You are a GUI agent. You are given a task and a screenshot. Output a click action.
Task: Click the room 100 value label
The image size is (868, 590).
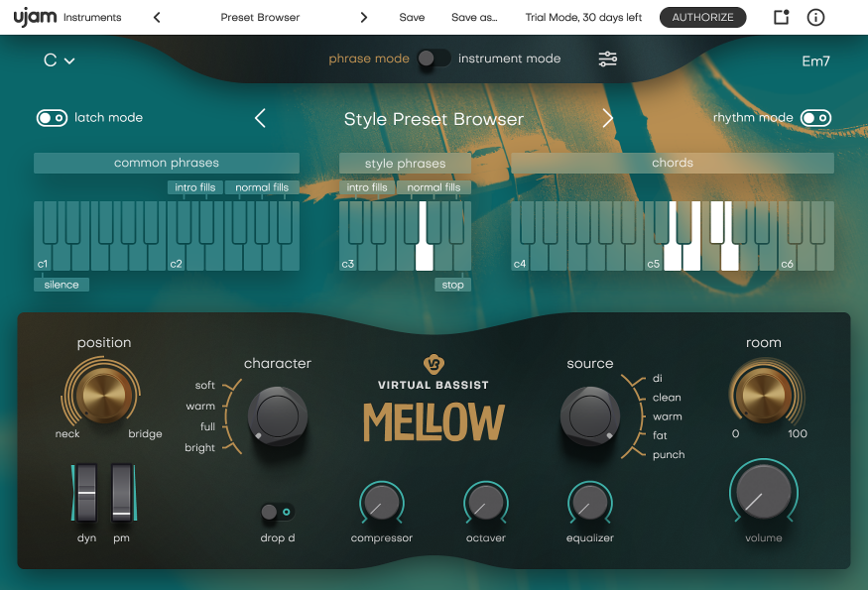[x=798, y=434]
